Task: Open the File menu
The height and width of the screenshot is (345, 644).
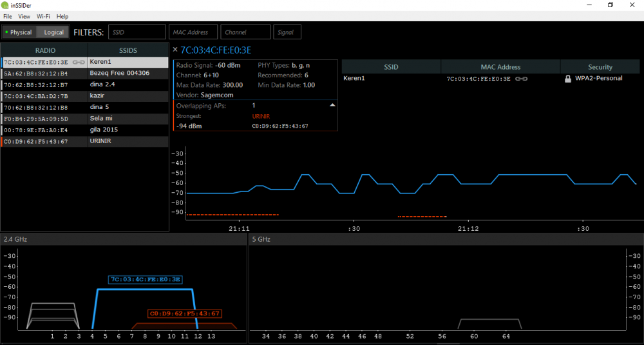Action: pos(7,17)
